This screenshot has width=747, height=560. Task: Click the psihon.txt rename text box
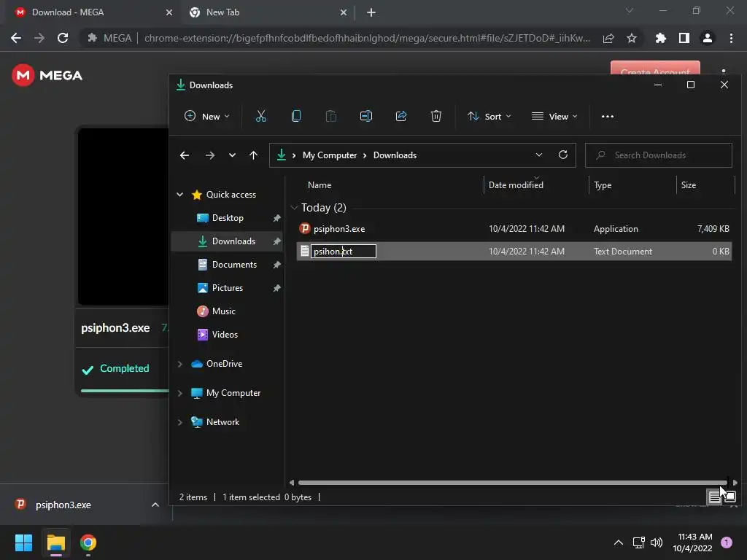(344, 251)
